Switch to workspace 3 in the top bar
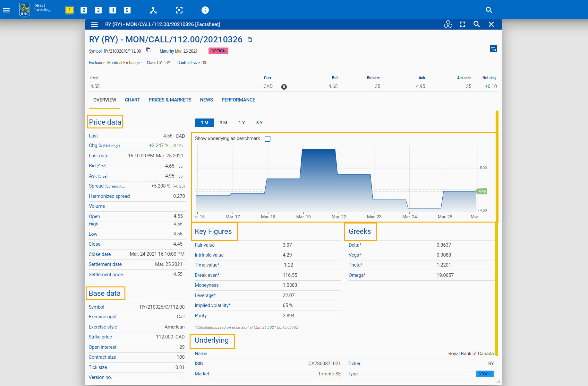 point(98,10)
